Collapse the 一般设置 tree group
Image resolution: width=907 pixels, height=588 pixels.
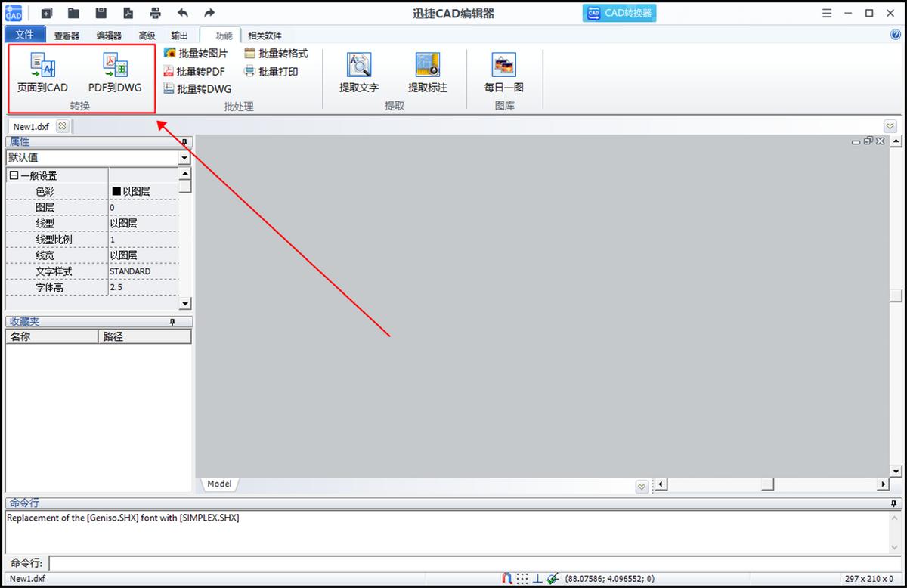[14, 175]
